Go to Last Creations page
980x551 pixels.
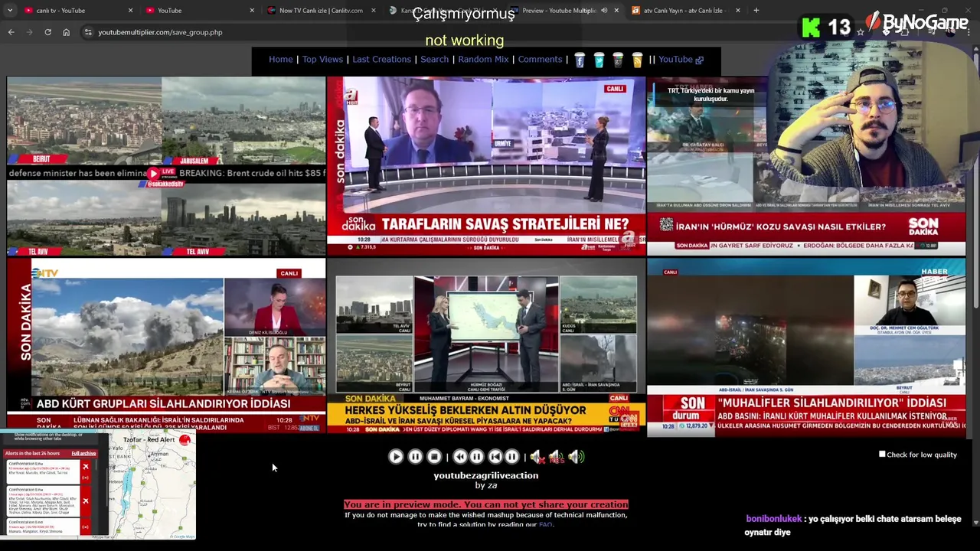381,60
